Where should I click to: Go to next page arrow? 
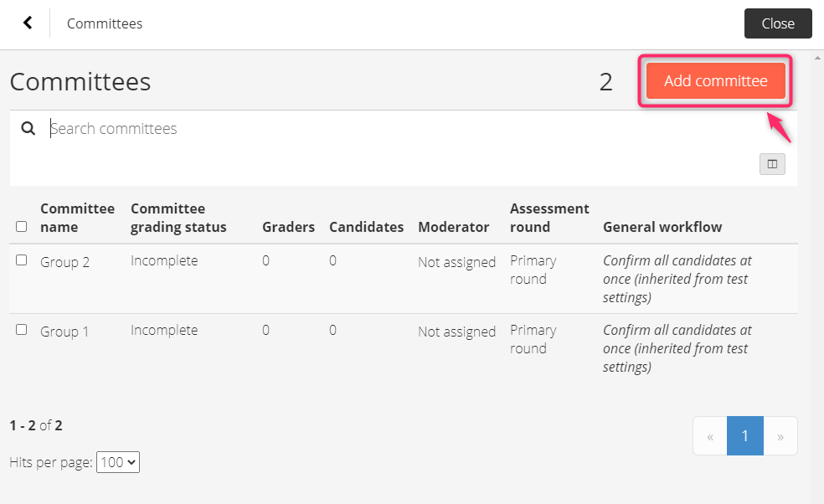point(780,435)
